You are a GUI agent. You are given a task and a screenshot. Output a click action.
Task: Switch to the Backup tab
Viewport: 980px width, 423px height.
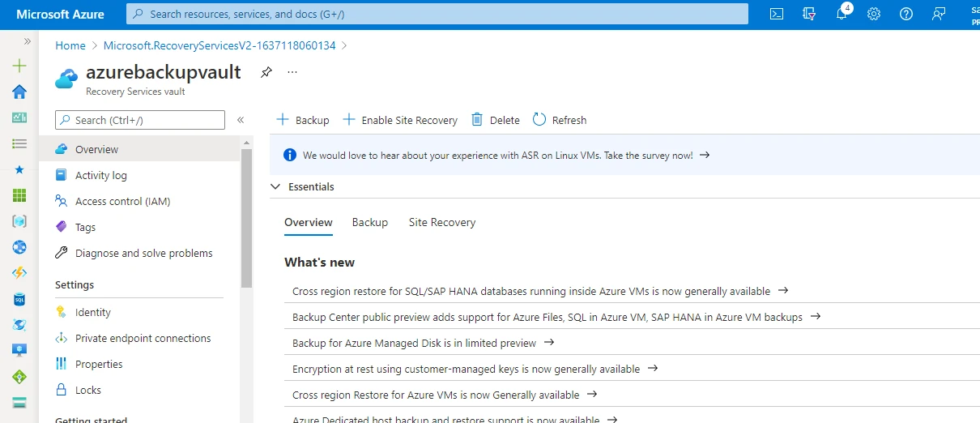[x=370, y=222]
